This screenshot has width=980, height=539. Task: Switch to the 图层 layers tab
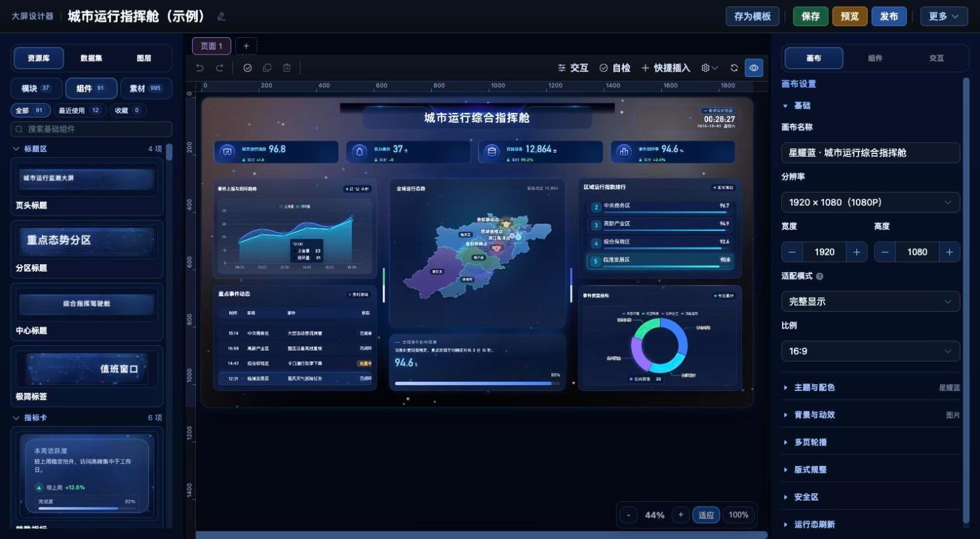click(x=144, y=58)
